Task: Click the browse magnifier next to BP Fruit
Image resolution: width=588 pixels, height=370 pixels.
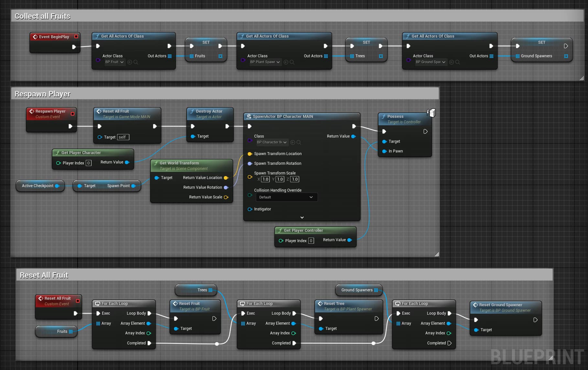Action: tap(136, 62)
